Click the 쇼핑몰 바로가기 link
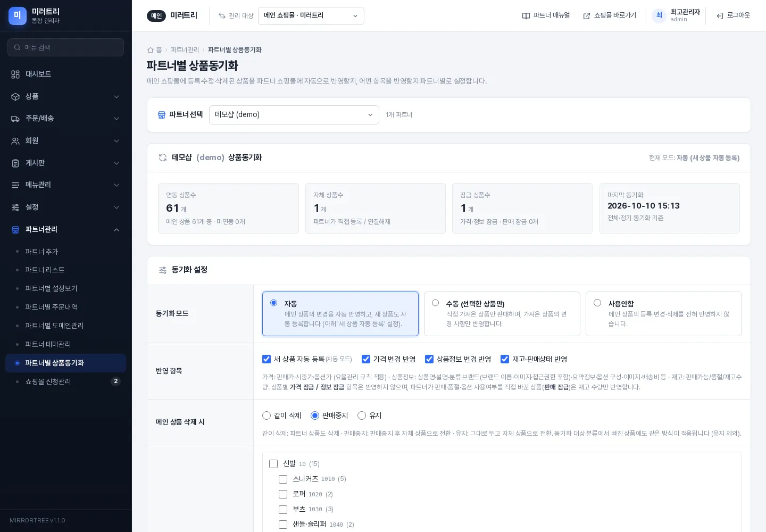Screen dimensions: 766x532 tap(610, 16)
